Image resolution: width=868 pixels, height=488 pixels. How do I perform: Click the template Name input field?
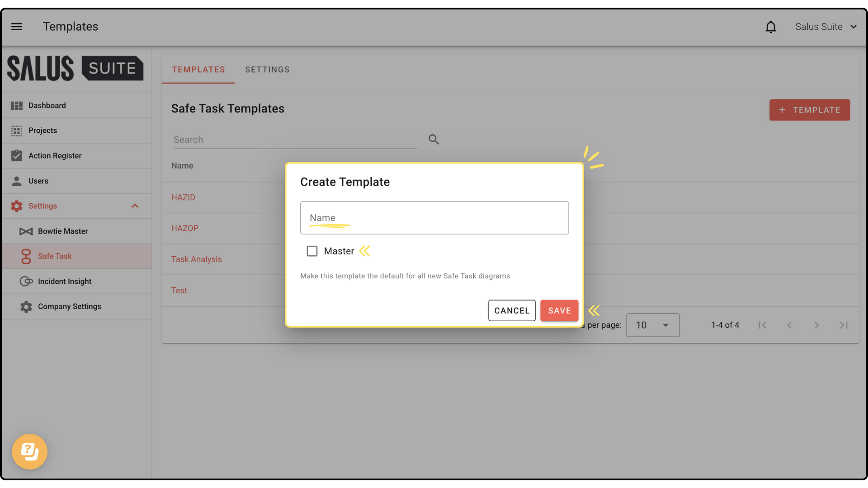tap(434, 218)
